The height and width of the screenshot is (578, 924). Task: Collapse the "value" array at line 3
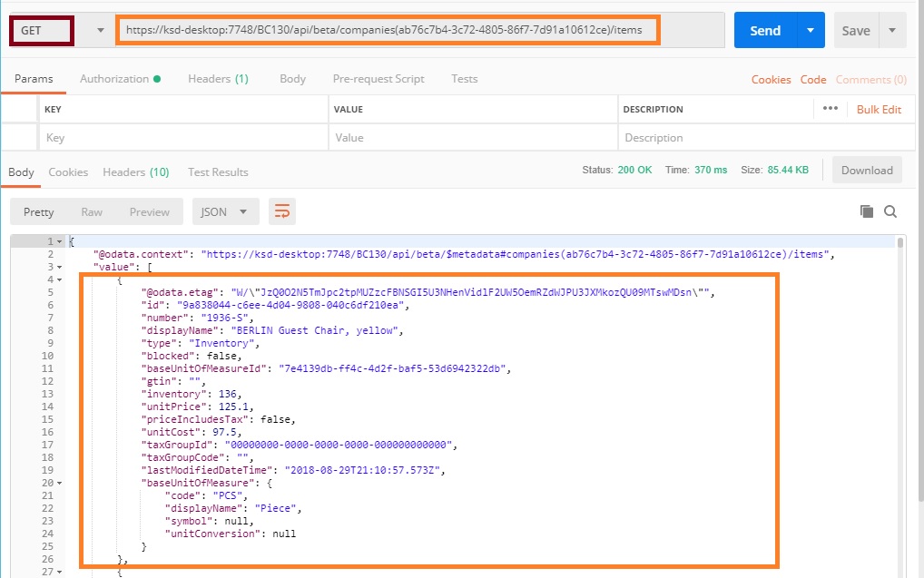(x=60, y=268)
